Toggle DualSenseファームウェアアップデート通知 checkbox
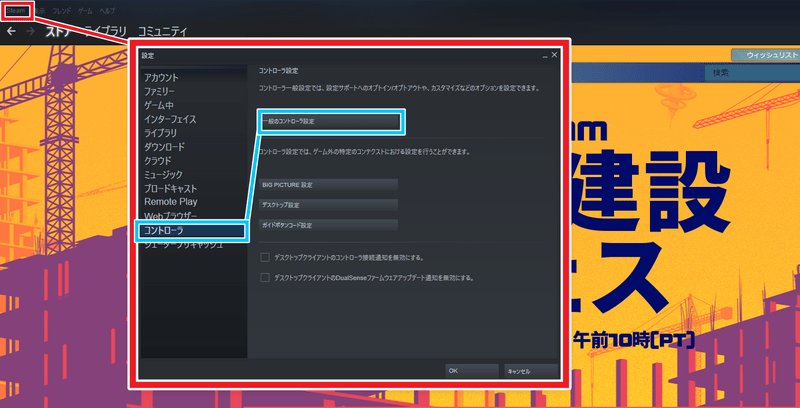This screenshot has height=408, width=800. [x=265, y=278]
